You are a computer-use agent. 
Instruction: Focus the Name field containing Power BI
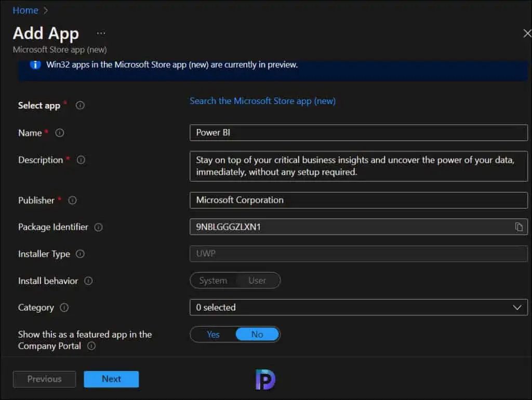[x=358, y=133]
